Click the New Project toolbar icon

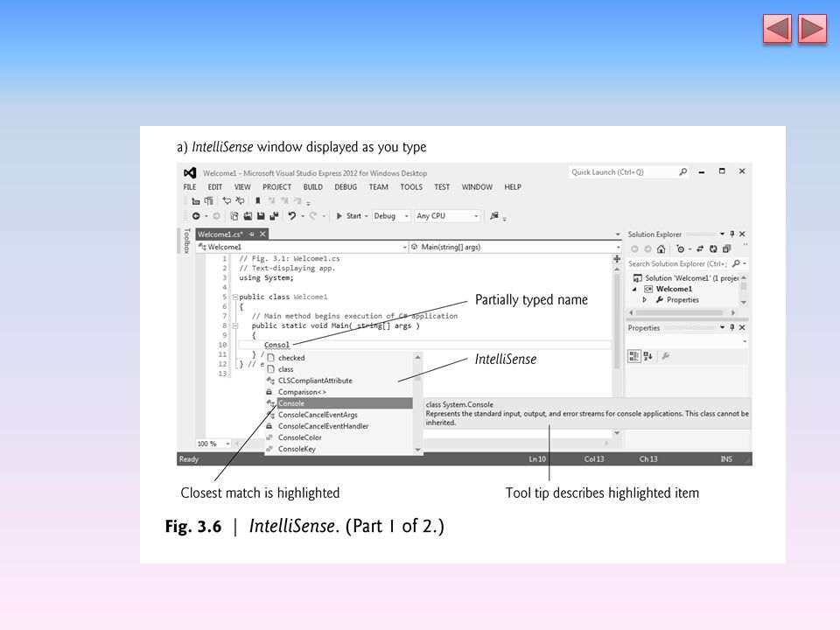tap(234, 216)
